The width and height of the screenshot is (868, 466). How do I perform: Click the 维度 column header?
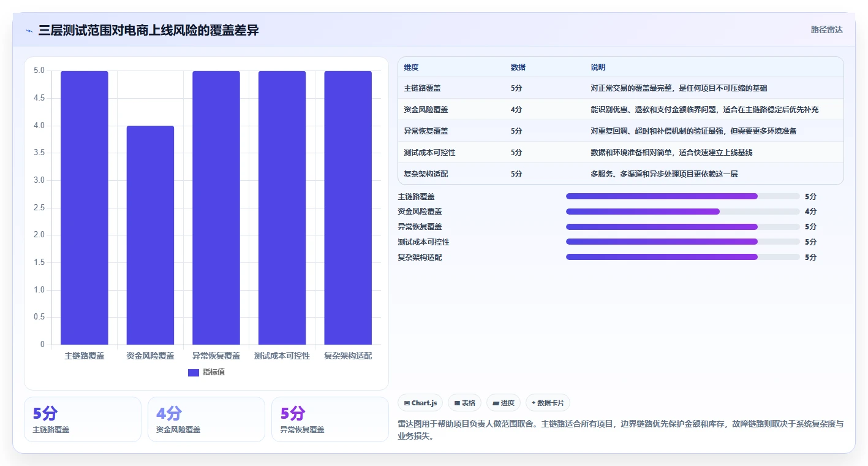point(411,67)
